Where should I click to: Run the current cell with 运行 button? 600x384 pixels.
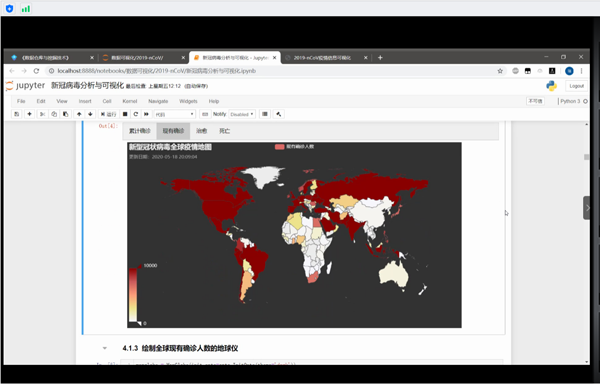tap(108, 114)
